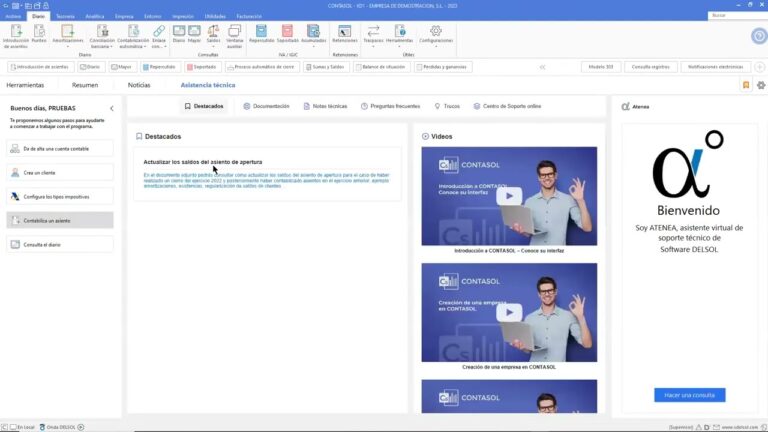
Task: Select Crea un cliente step
Action: [x=60, y=172]
